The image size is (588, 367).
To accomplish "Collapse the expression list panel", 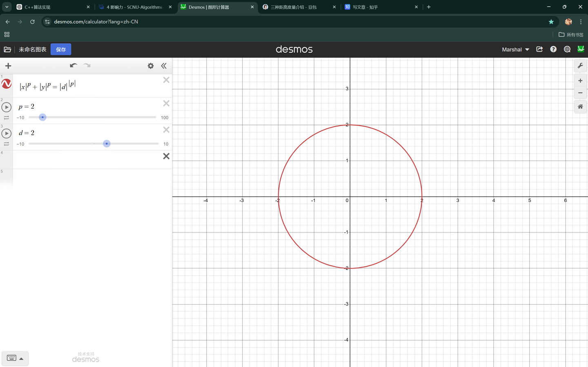I will pos(164,66).
